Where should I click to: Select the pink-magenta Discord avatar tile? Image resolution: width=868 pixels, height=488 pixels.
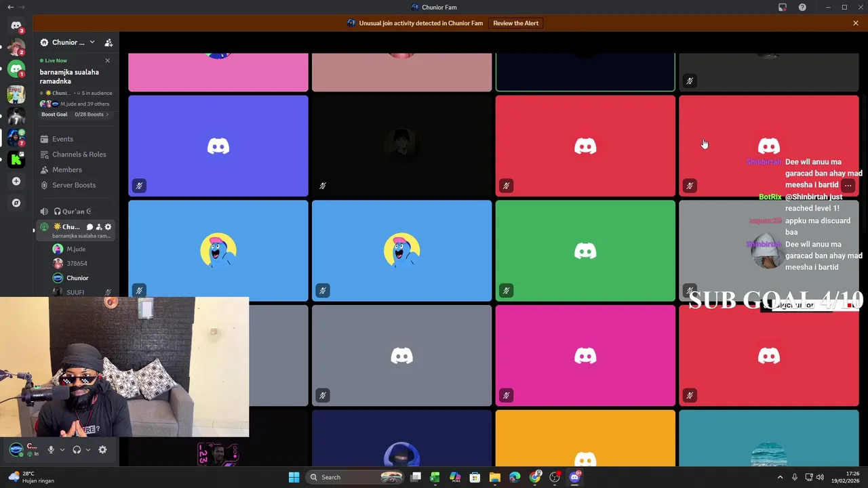(x=585, y=355)
